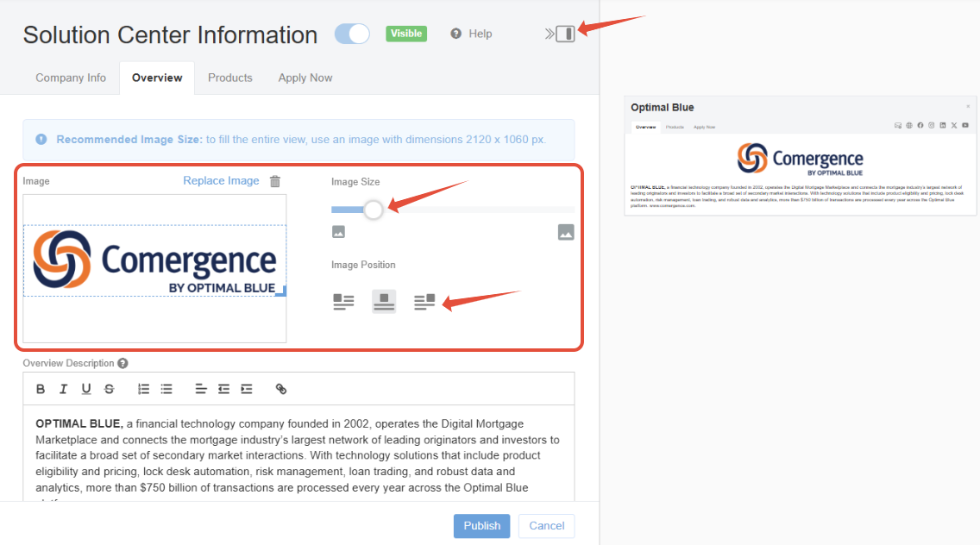
Task: Set image position to right of text
Action: [424, 302]
